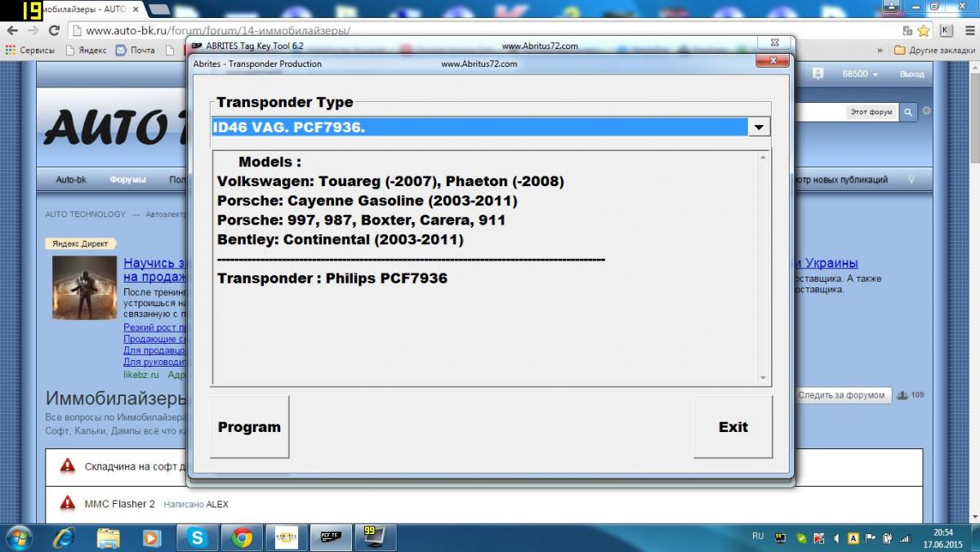Click the Program button
This screenshot has height=552, width=980.
click(249, 427)
